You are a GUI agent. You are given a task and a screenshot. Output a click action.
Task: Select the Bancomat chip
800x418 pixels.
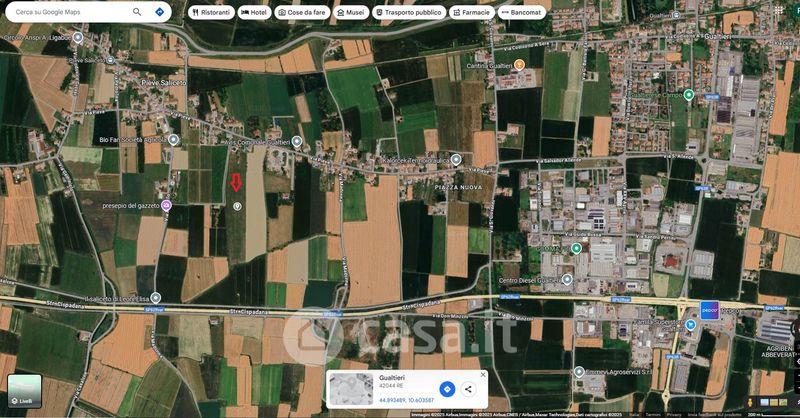click(520, 13)
